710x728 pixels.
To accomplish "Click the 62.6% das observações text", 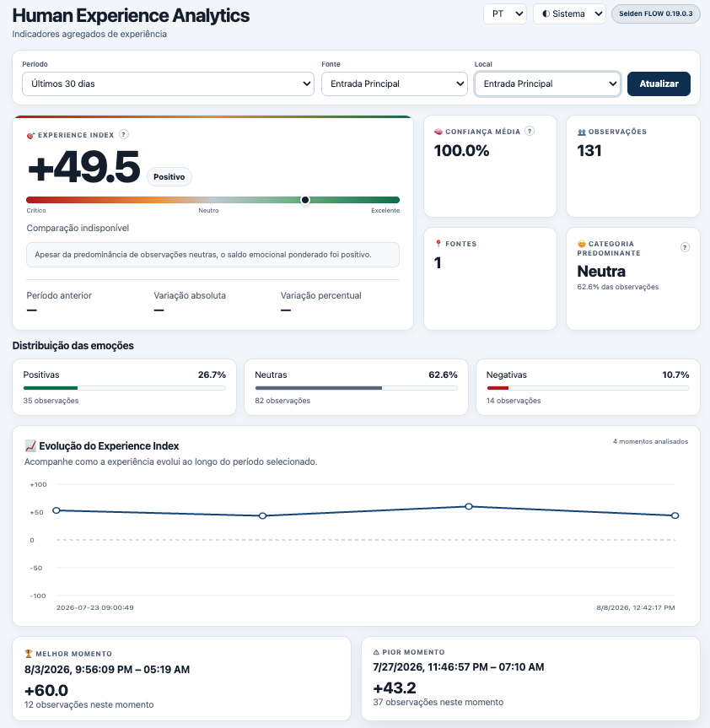I will [617, 287].
